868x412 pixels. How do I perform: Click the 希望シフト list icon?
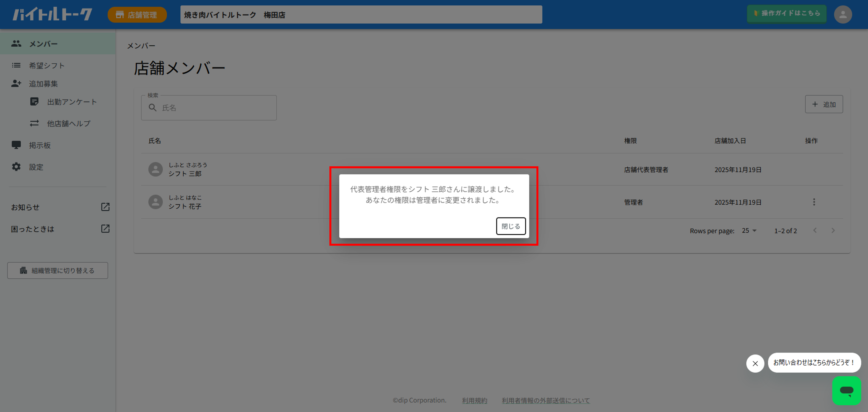tap(16, 65)
